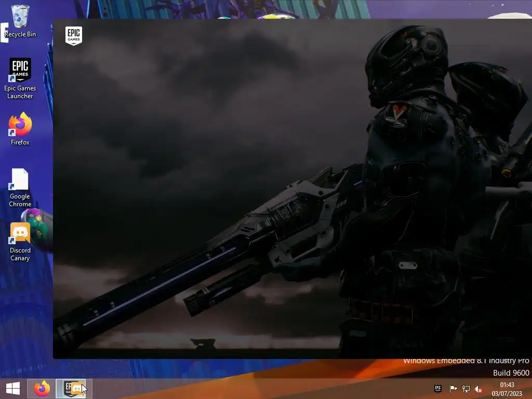Select the Google Chrome desktop shortcut
532x399 pixels.
click(20, 188)
